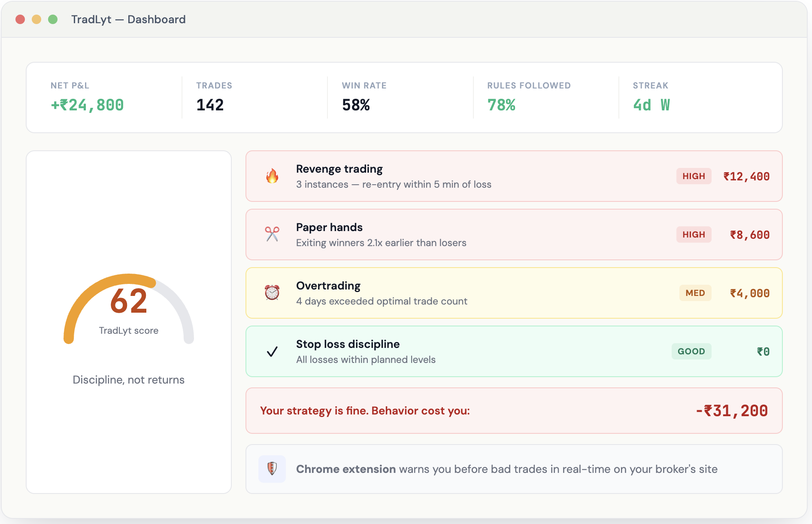Click the shield icon for Chrome extension
812x524 pixels.
pyautogui.click(x=272, y=469)
